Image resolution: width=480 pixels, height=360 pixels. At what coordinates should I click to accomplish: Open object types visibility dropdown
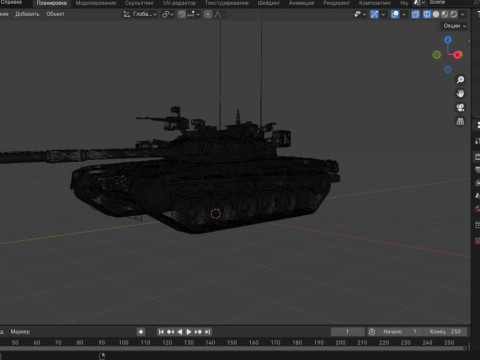pos(360,14)
